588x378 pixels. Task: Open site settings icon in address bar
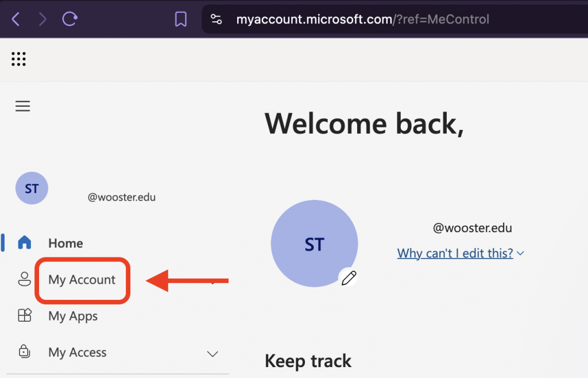point(216,19)
